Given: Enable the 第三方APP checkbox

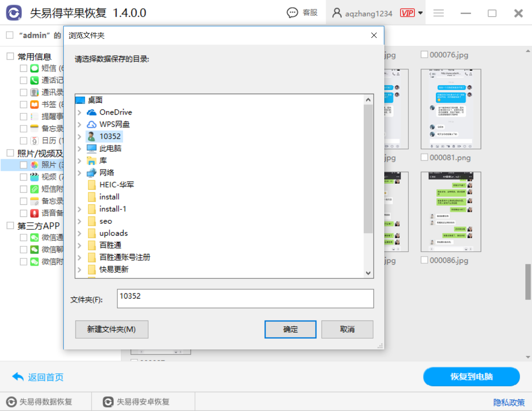Looking at the screenshot, I should coord(9,225).
